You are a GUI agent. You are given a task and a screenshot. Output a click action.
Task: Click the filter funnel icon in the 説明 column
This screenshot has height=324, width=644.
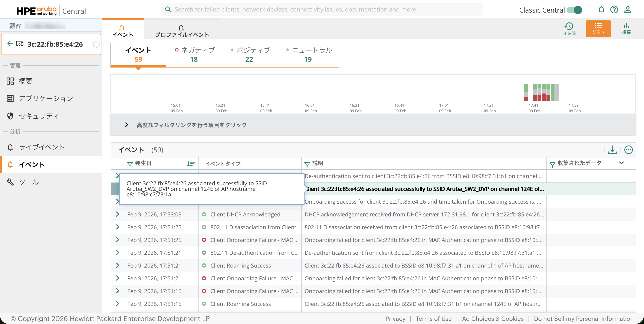click(307, 164)
